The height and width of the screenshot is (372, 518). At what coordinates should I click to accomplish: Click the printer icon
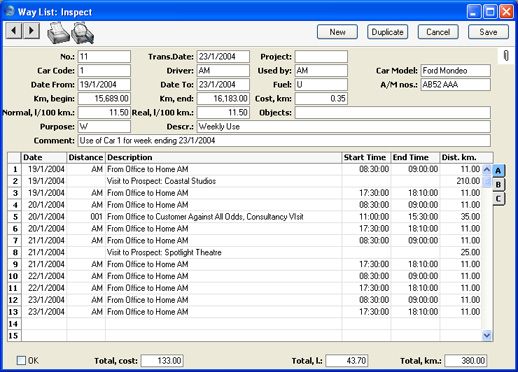coord(58,33)
